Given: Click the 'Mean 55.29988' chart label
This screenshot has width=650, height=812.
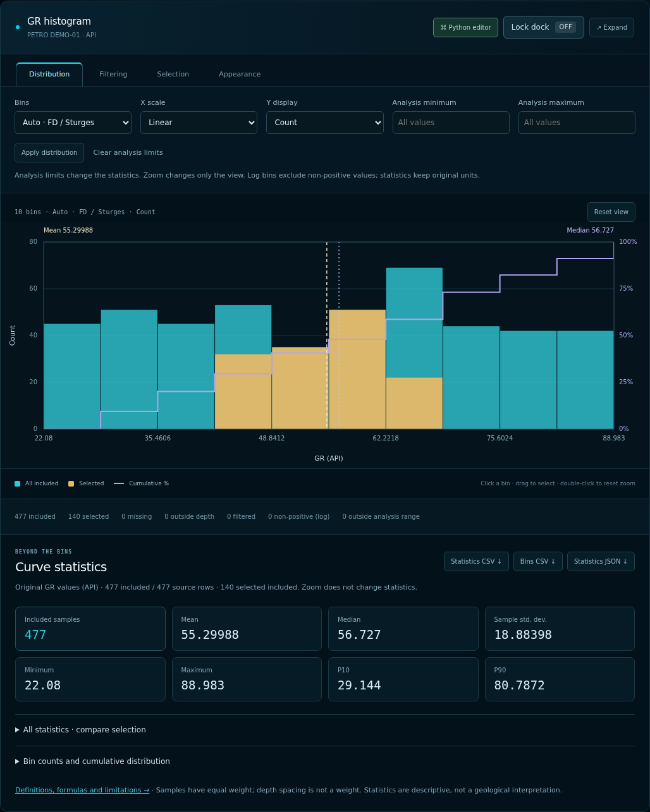Looking at the screenshot, I should pyautogui.click(x=68, y=231).
